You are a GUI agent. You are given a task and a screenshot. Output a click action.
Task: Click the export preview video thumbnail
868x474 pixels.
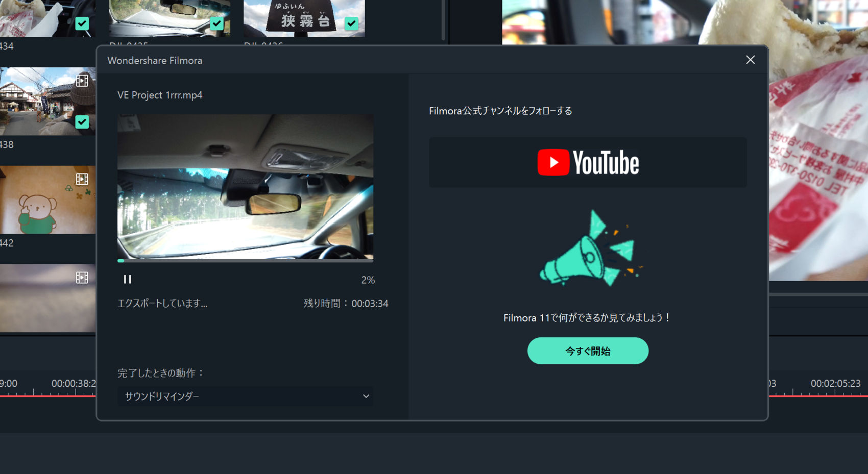245,187
